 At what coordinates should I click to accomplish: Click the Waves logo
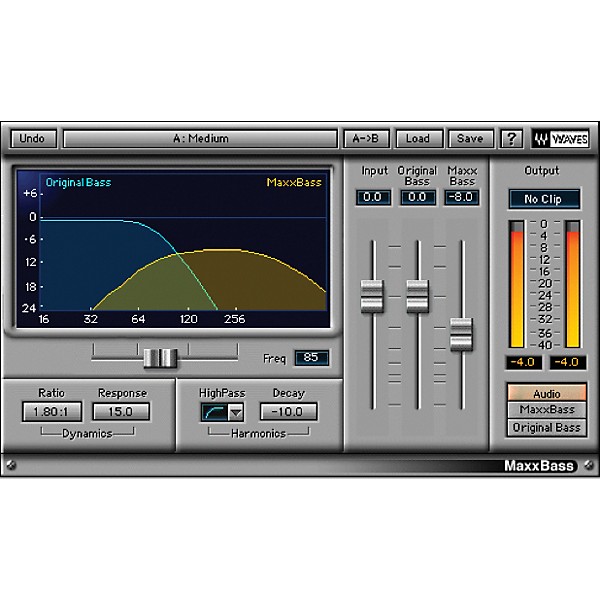(x=561, y=139)
